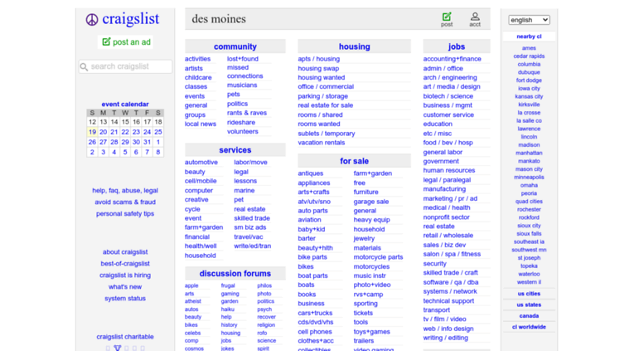Open the event calendar link
The height and width of the screenshot is (351, 644).
coord(125,104)
